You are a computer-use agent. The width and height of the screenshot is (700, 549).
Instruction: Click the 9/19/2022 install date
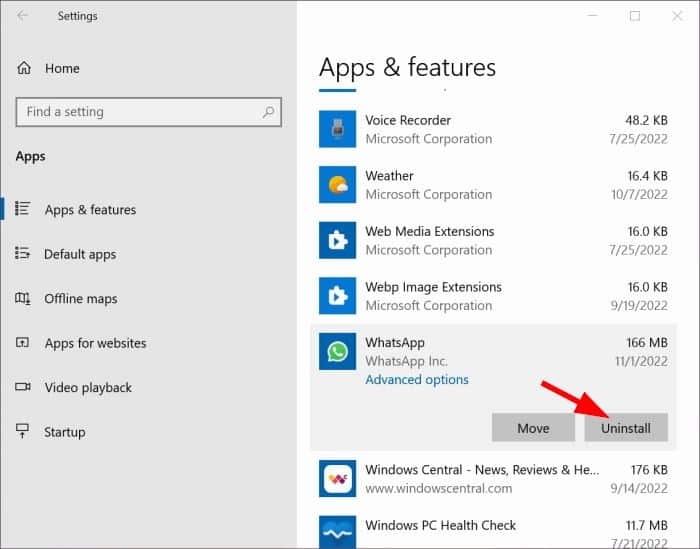point(639,306)
